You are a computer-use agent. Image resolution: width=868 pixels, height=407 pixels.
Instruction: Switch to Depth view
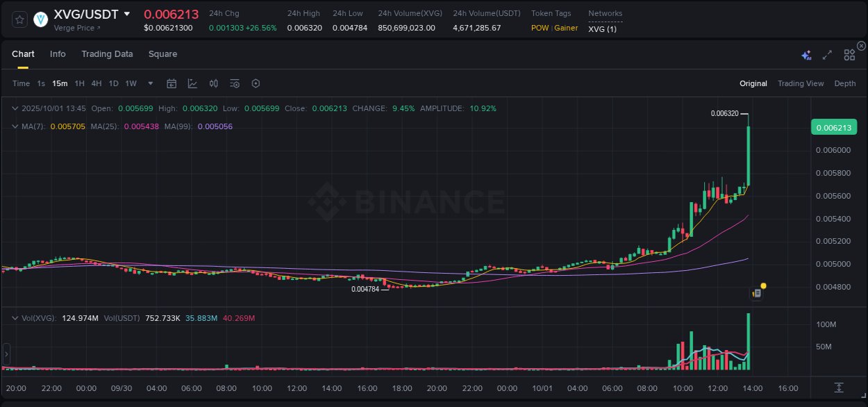pos(844,83)
